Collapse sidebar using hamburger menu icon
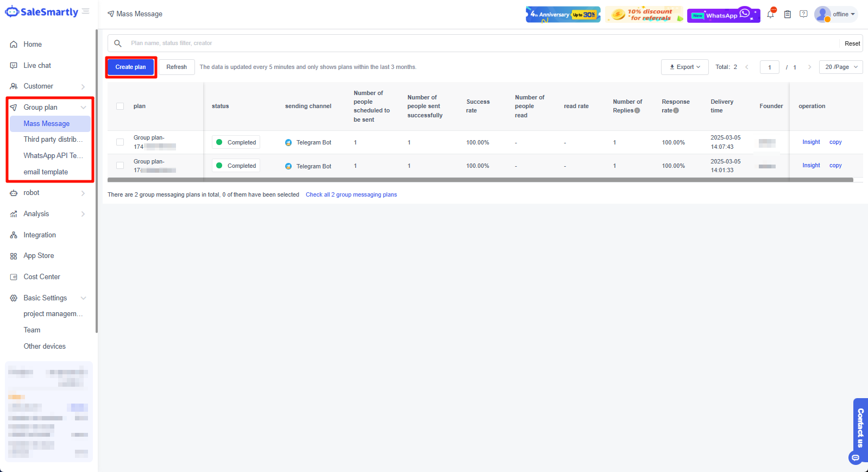 click(86, 11)
